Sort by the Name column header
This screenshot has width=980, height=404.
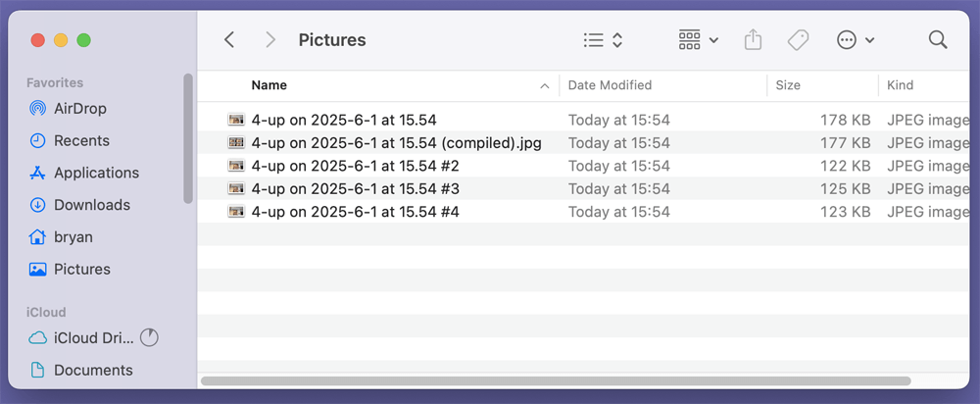[269, 85]
